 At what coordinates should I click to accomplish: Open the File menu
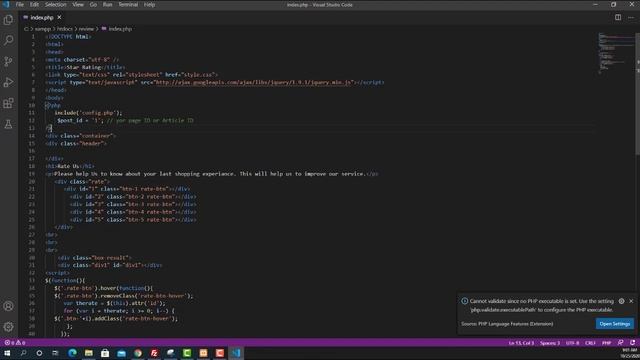20,4
